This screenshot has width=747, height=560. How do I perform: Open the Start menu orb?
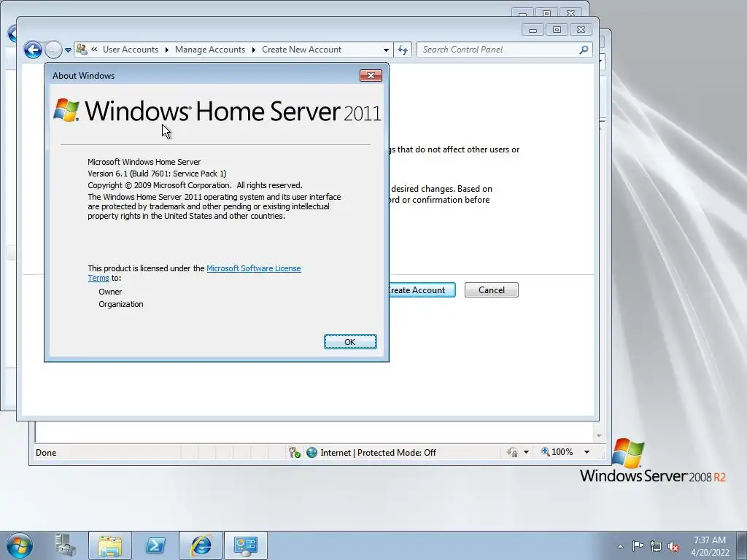coord(20,545)
